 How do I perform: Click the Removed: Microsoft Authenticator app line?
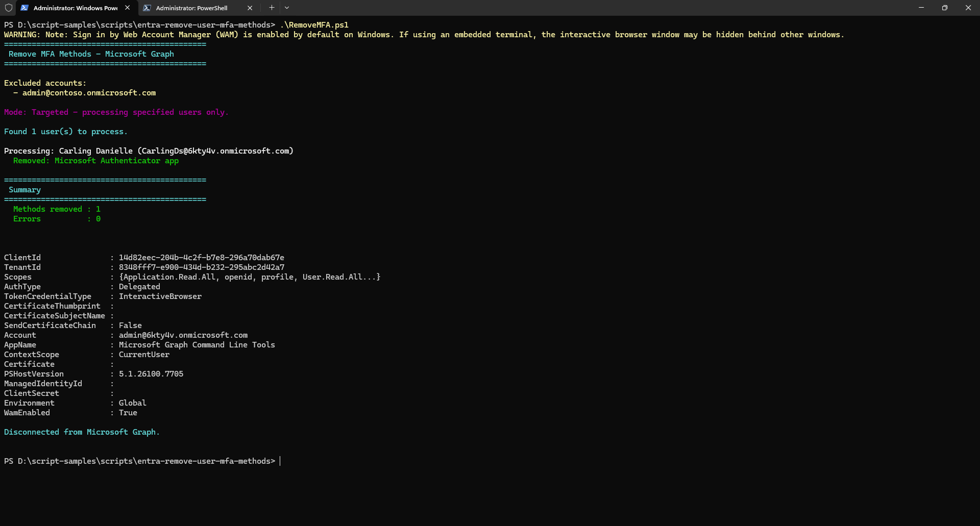95,161
